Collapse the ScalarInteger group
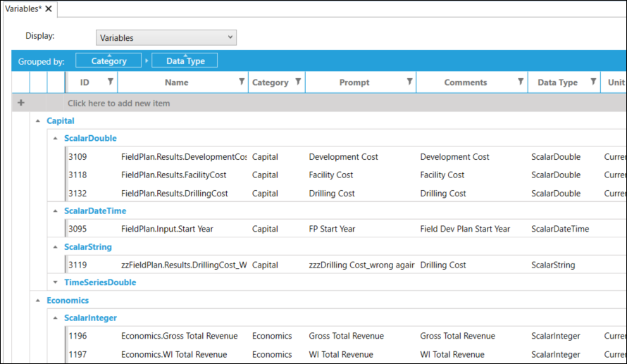 (x=56, y=318)
